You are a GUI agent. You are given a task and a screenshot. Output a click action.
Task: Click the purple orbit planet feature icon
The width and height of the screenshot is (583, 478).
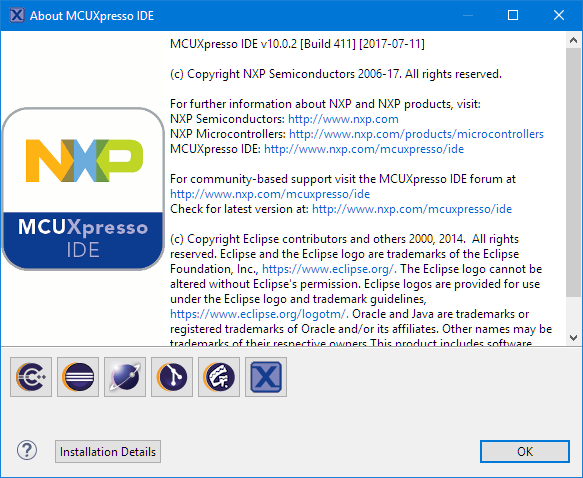click(x=125, y=377)
